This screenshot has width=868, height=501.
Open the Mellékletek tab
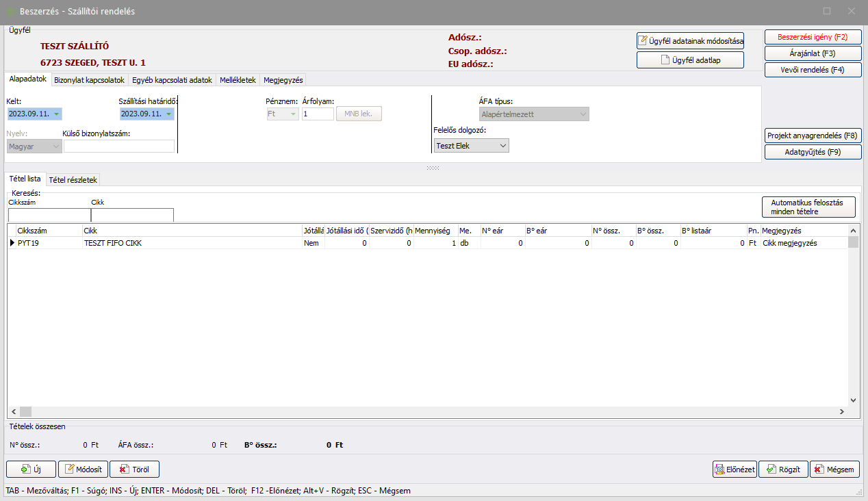click(238, 80)
